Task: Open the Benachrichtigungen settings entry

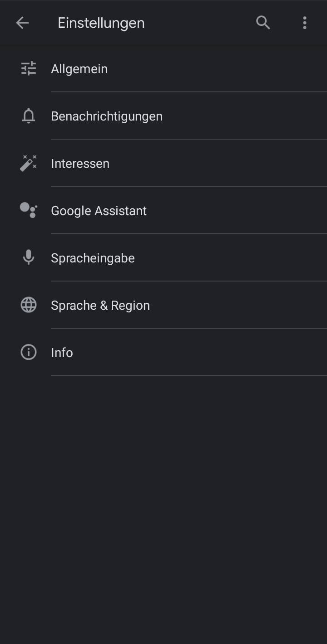Action: pyautogui.click(x=163, y=116)
